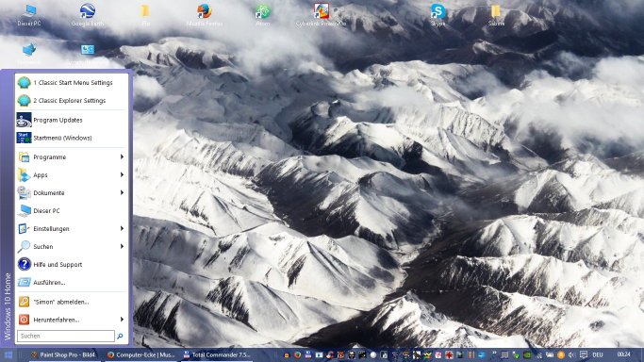Expand the Einstellungen submenu
Screen dimensions: 644x362
coord(71,229)
